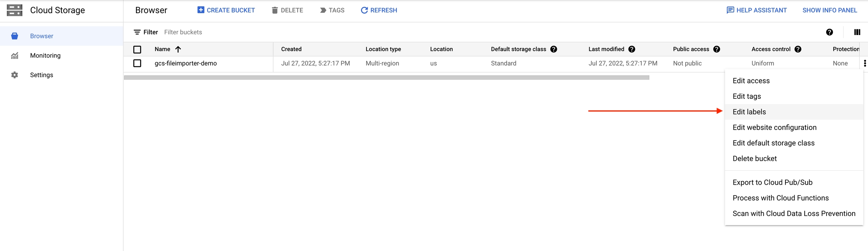This screenshot has height=251, width=868.
Task: Click the Standard storage class cell
Action: [503, 63]
